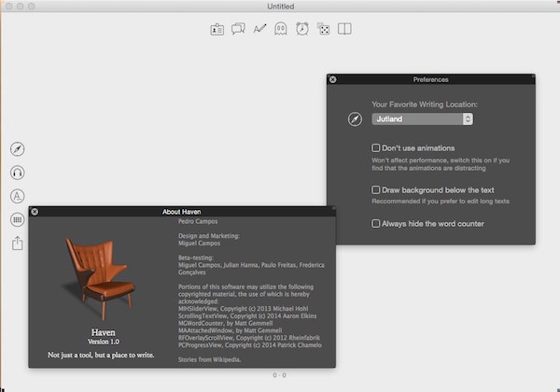This screenshot has width=560, height=392.
Task: Open the Jutland writing location dropdown
Action: (x=422, y=119)
